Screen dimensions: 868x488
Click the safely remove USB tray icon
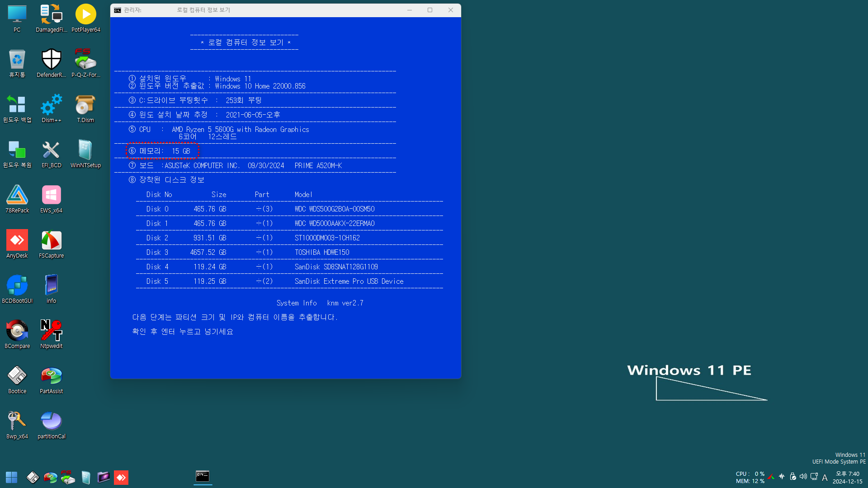[793, 477]
